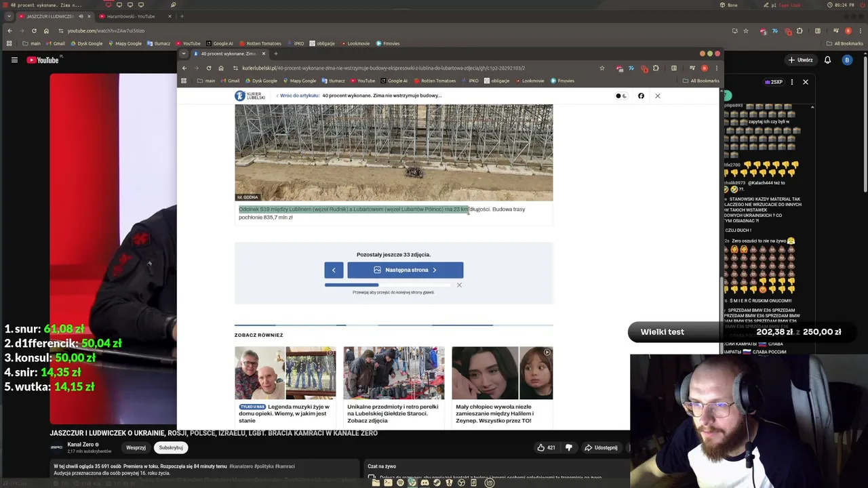Click the Kurier Lubelski logo
The image size is (868, 488).
tap(250, 96)
